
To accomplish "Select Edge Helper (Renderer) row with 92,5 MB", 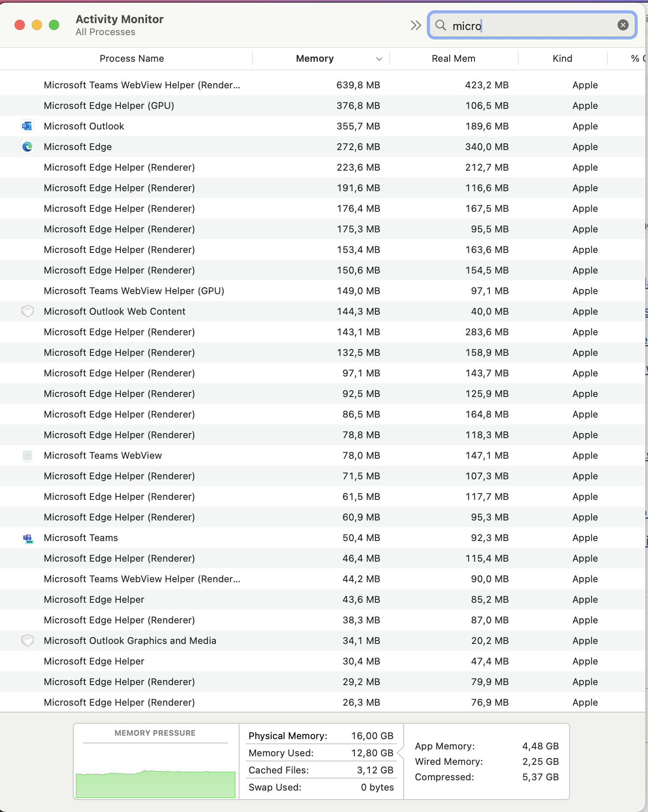I will (323, 394).
